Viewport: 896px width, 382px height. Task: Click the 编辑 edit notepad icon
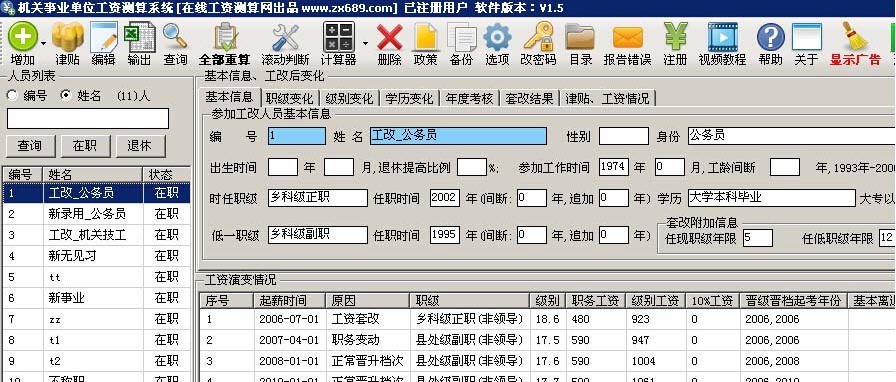103,37
